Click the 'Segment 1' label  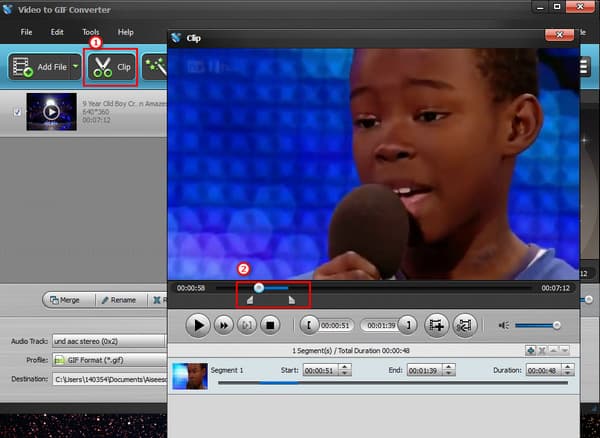[x=227, y=370]
